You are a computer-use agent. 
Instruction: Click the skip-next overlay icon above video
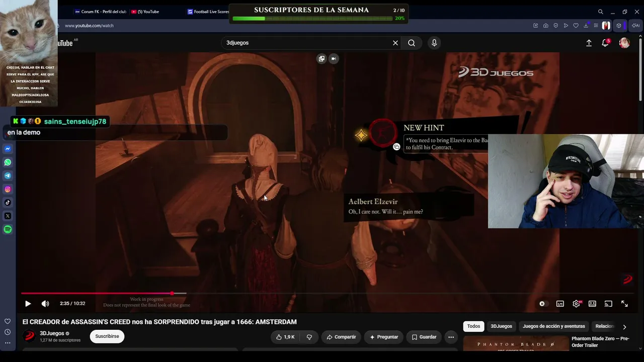(x=333, y=59)
